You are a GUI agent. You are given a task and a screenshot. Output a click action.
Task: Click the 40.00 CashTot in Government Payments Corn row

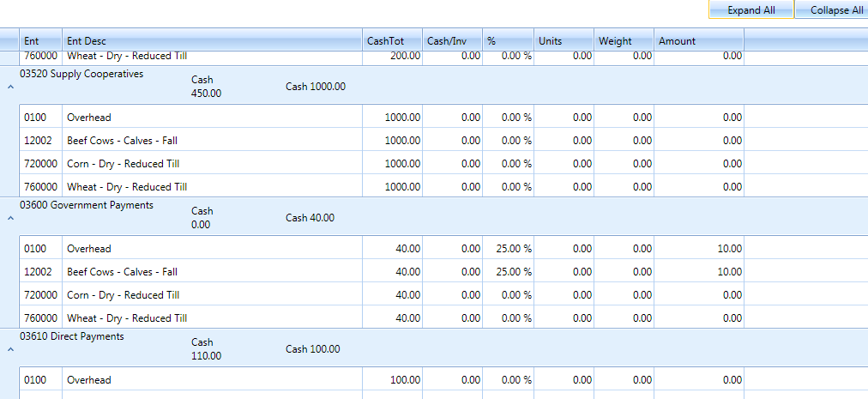pos(393,295)
